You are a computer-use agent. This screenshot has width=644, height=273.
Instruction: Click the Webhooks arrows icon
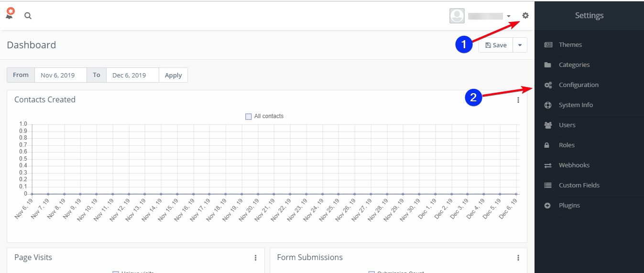coord(548,165)
